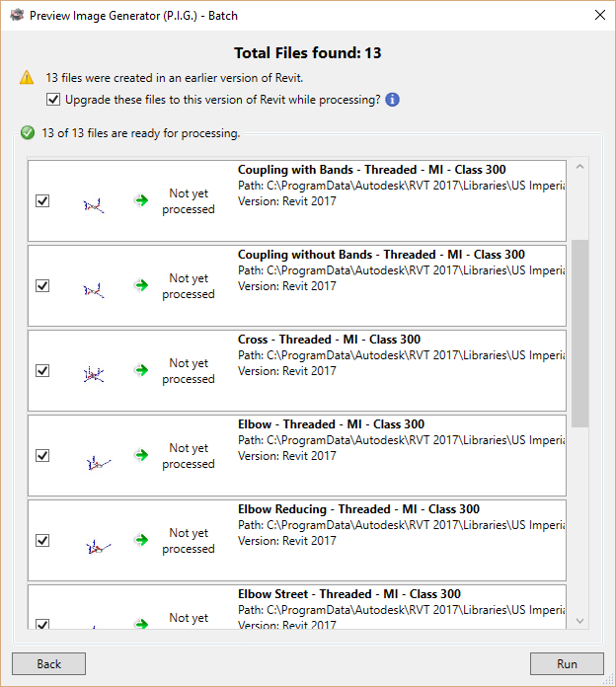Uncheck the Elbow - Threaded file checkbox

point(42,455)
